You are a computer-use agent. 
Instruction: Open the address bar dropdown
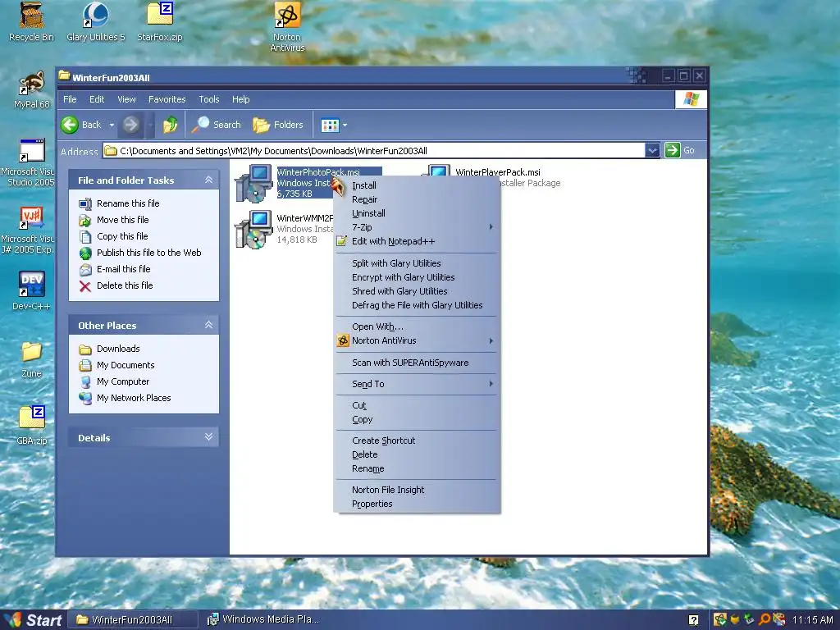652,151
